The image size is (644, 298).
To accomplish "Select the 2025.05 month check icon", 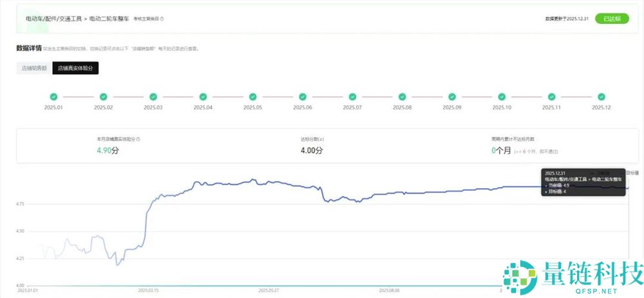I will (252, 97).
